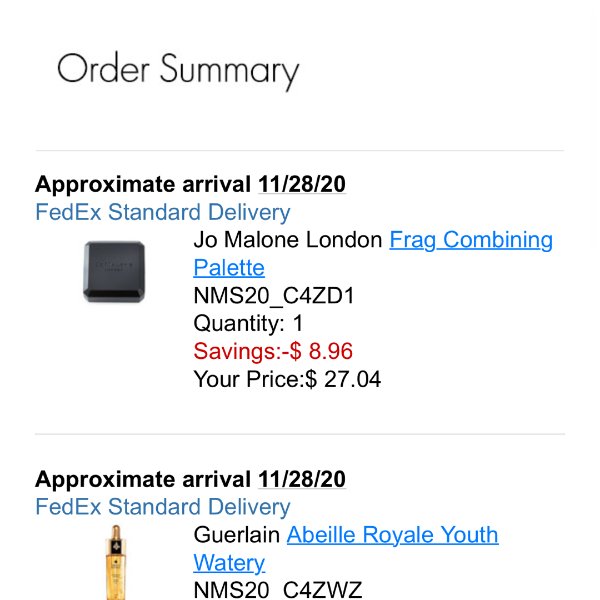Image resolution: width=600 pixels, height=600 pixels.
Task: Click the Your Price $27.04 text
Action: tap(287, 379)
